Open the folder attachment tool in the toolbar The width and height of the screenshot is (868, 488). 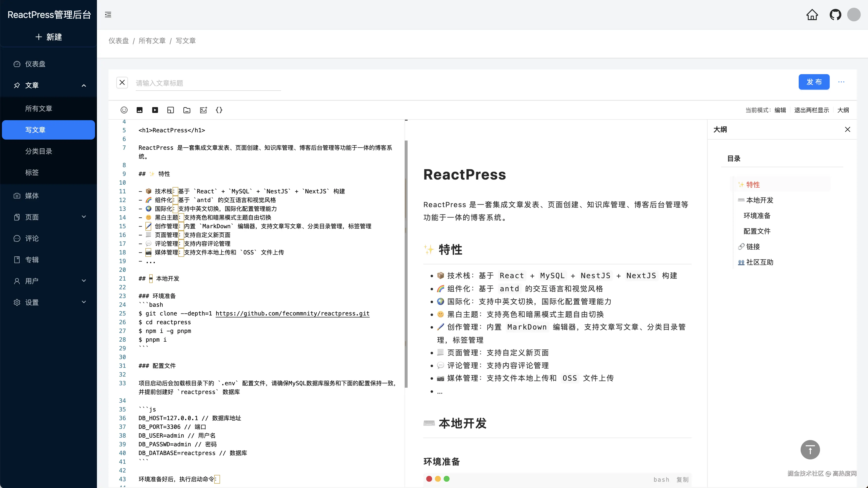click(x=186, y=110)
